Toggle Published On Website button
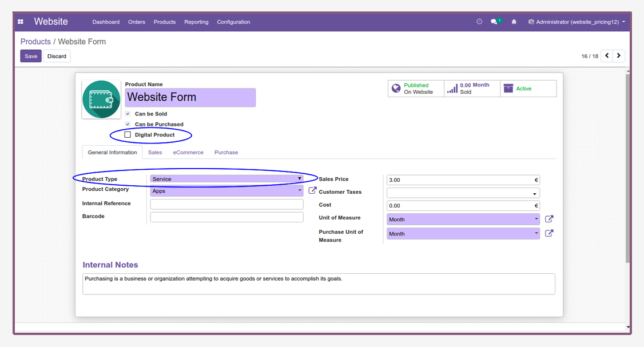This screenshot has height=347, width=644. tap(416, 89)
